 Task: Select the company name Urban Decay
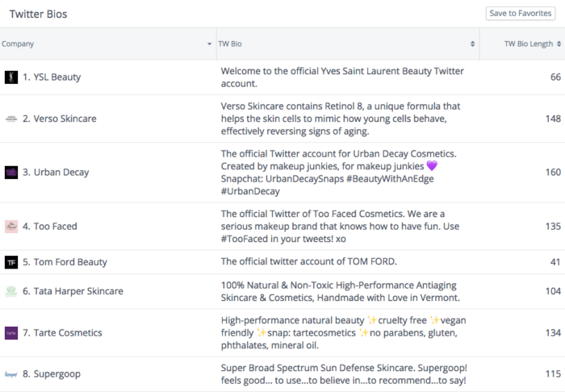(61, 173)
